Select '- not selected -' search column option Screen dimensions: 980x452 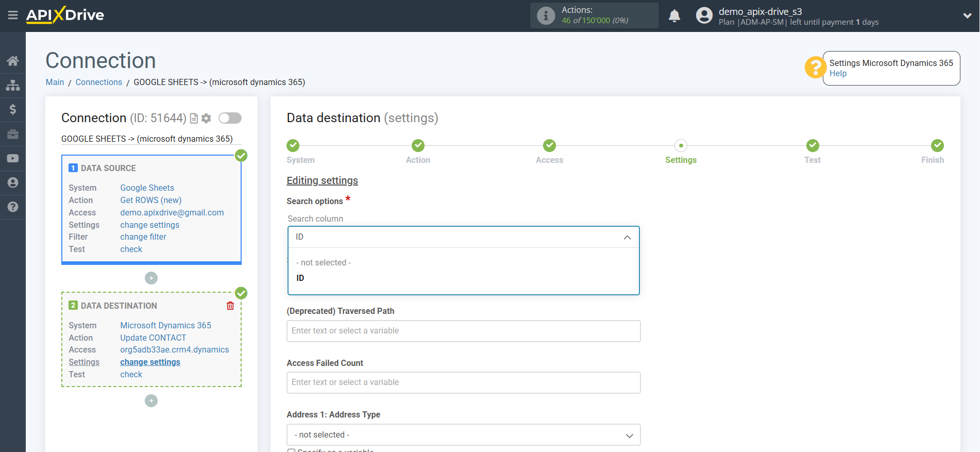pos(464,263)
